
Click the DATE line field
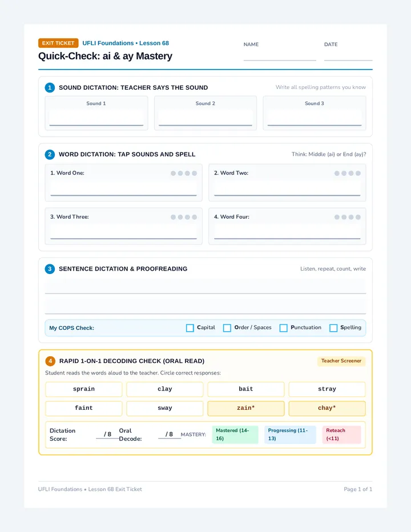[348, 55]
